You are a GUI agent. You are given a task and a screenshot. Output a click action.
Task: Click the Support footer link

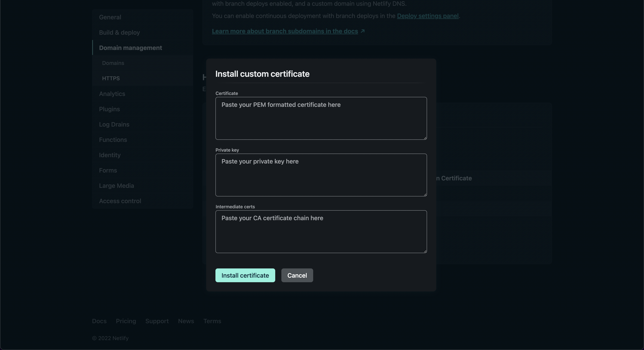(157, 321)
